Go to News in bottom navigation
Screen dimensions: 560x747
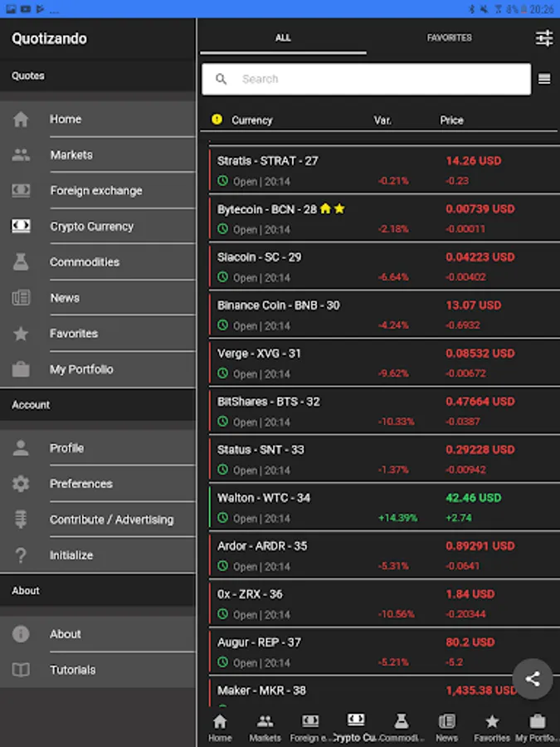coord(446,725)
